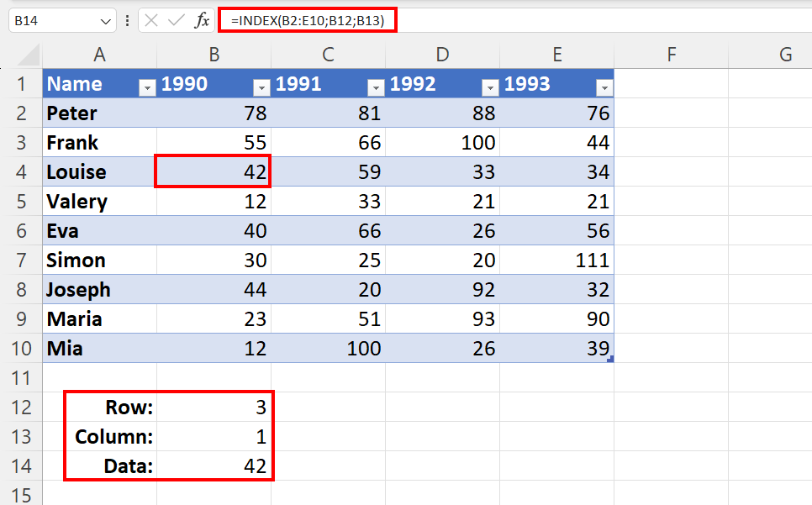Cancel the formula entry with X icon
812x505 pixels.
[151, 21]
